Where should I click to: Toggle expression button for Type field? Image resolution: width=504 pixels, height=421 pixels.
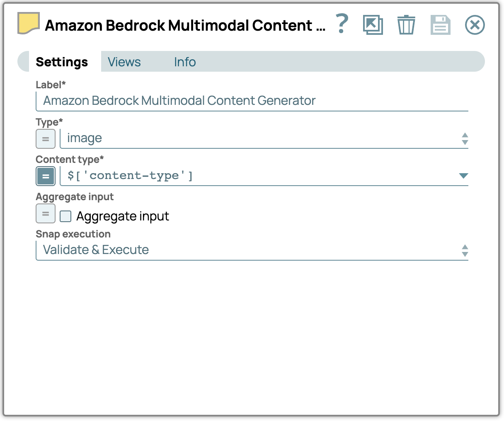(x=46, y=139)
